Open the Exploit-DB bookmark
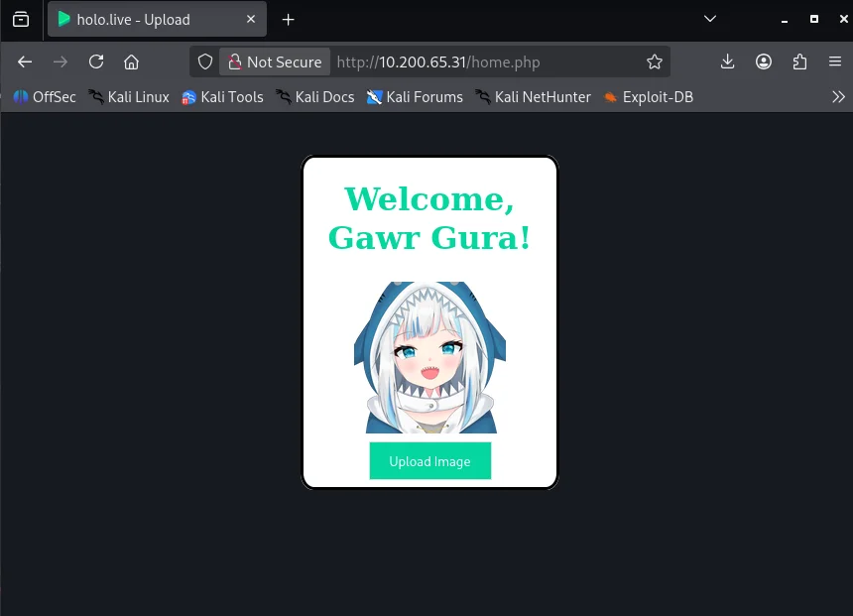Viewport: 853px width, 616px height. point(649,96)
